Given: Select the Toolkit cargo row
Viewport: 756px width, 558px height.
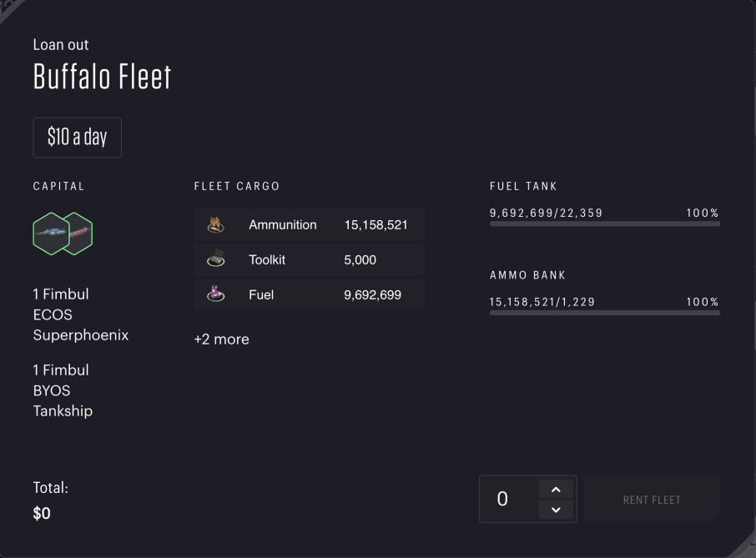Looking at the screenshot, I should 309,259.
